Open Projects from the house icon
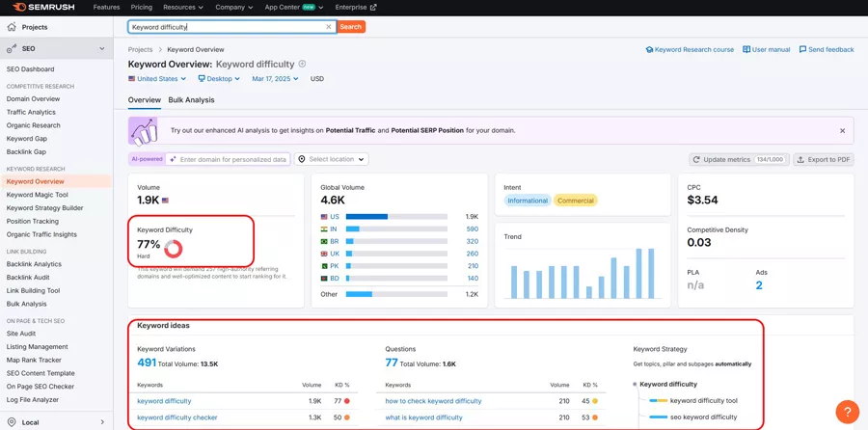Viewport: 868px width, 430px height. coord(11,27)
